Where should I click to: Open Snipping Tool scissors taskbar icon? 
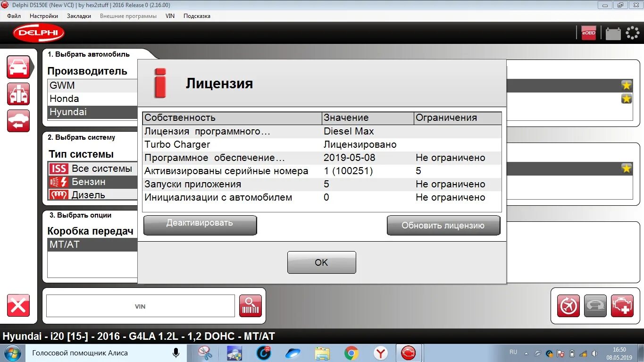tap(205, 353)
